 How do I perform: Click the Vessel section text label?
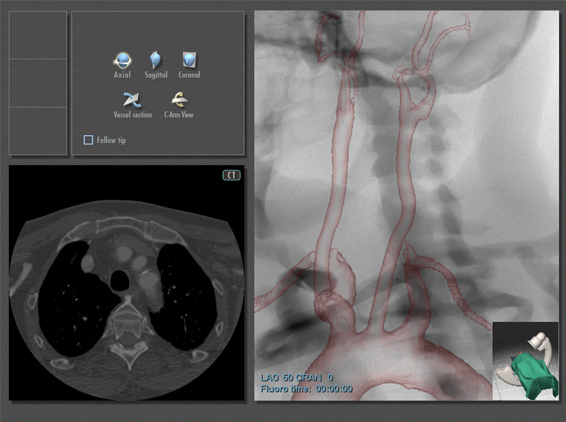coord(133,115)
